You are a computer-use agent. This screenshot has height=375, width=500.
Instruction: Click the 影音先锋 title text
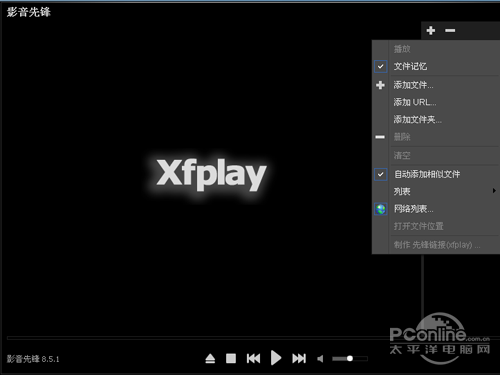tap(29, 12)
